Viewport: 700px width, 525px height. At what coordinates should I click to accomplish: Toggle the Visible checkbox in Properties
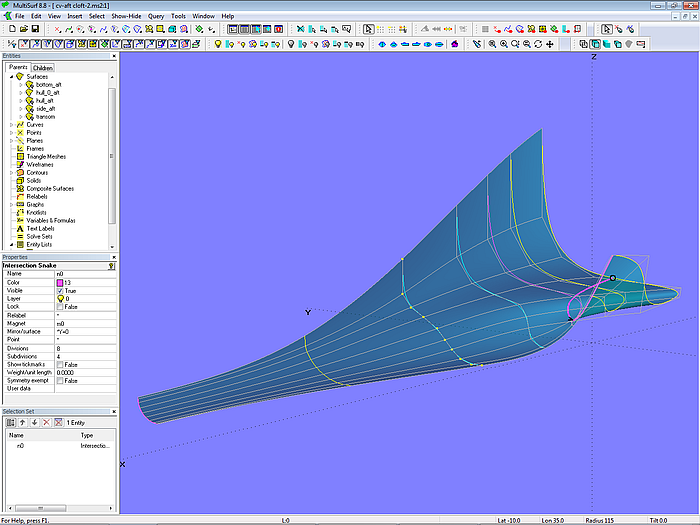[x=60, y=290]
